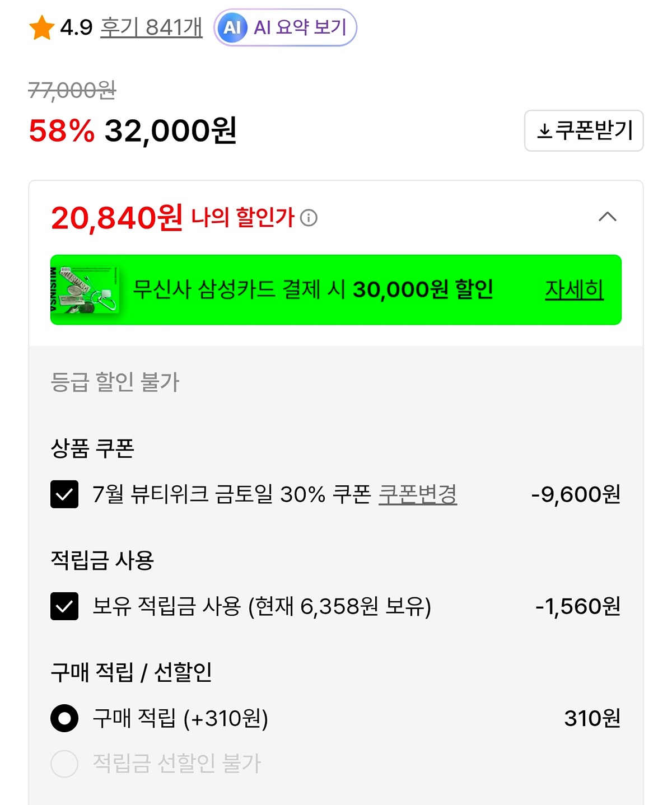
Task: Tap the 58% 32,000원 price
Action: point(133,131)
